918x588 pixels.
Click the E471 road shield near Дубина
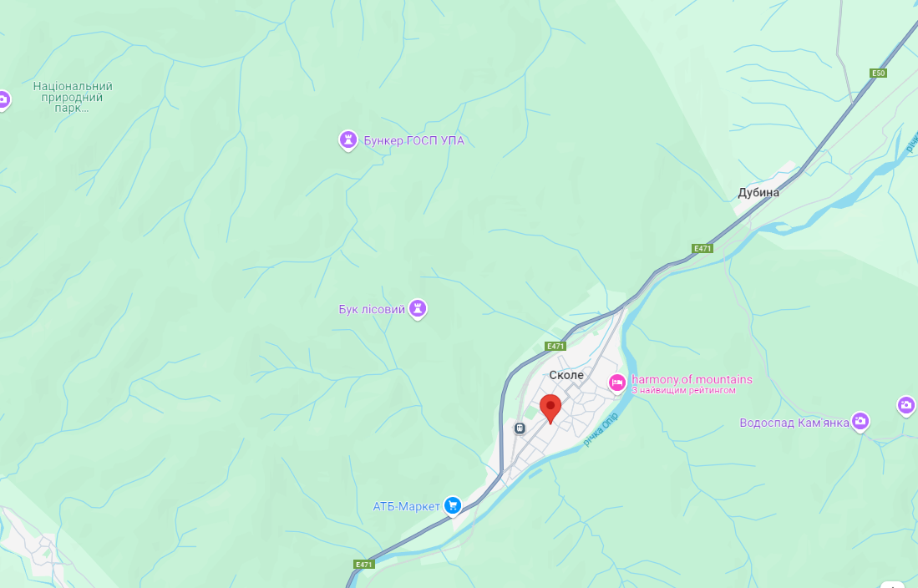[702, 248]
